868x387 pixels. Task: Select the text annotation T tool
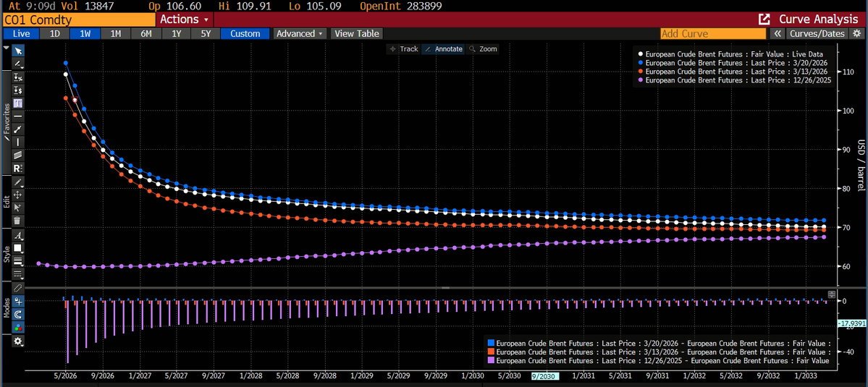click(x=17, y=103)
